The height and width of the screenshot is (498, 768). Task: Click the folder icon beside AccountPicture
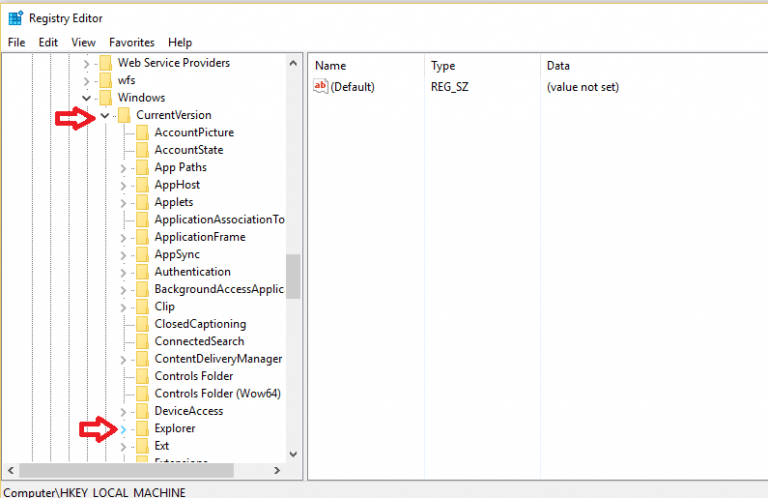[x=142, y=133]
